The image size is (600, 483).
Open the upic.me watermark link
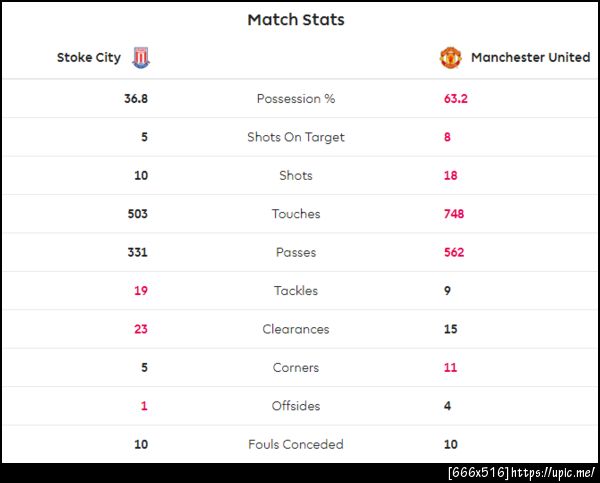554,472
